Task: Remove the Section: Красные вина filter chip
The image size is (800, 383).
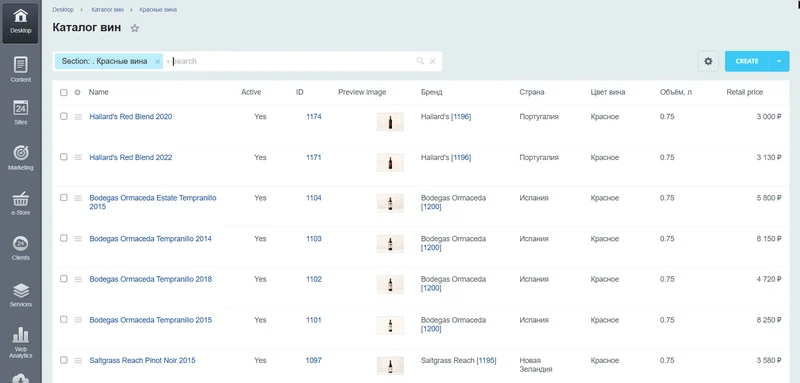Action: pos(157,61)
